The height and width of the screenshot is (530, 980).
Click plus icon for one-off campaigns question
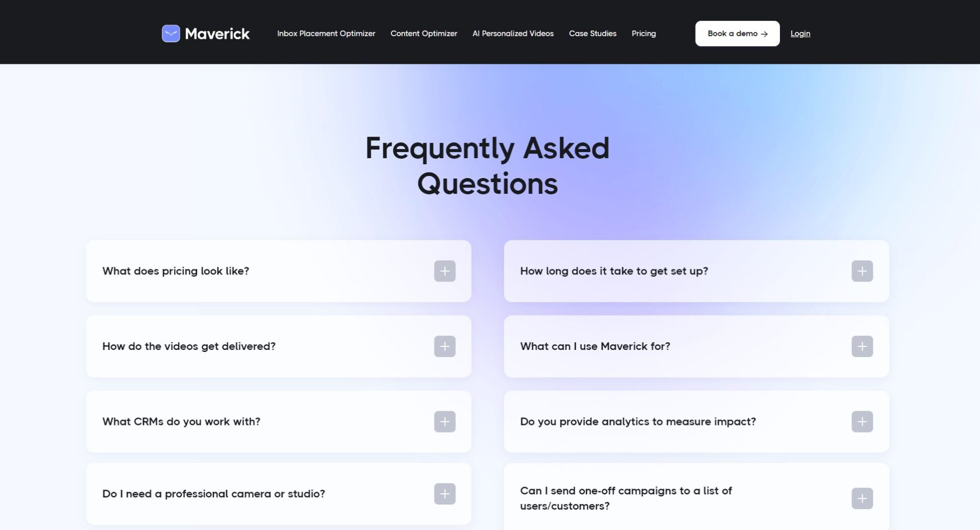tap(862, 498)
